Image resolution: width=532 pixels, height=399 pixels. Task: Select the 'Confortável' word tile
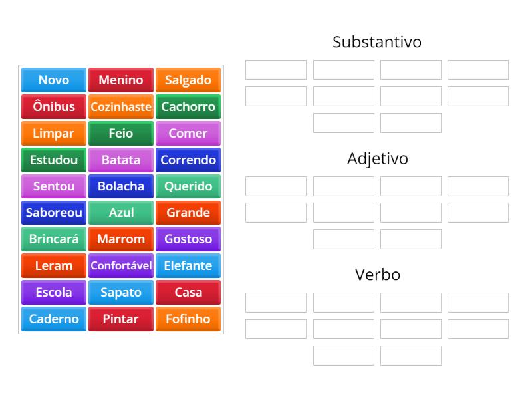click(x=121, y=265)
